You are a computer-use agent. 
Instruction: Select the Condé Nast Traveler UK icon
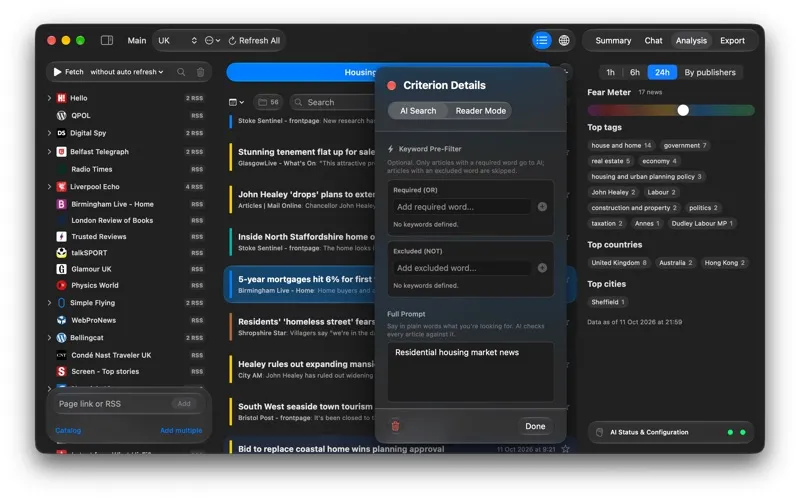[x=61, y=355]
